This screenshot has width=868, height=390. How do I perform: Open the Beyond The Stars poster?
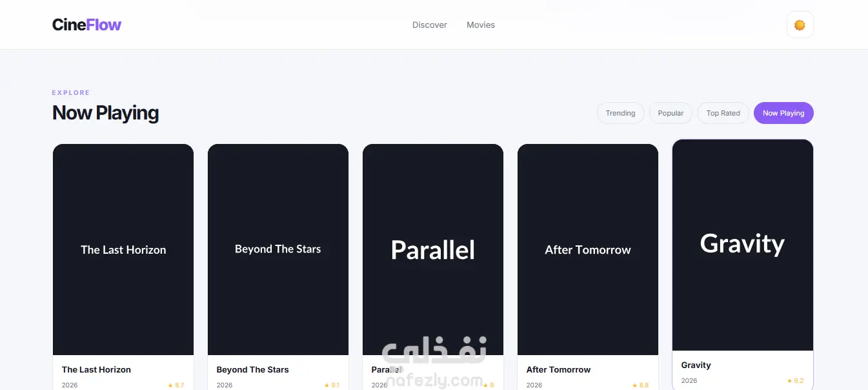point(278,249)
